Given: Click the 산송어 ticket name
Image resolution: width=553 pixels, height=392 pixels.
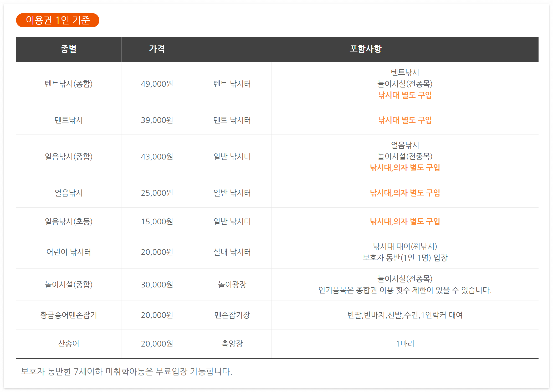Looking at the screenshot, I should click(68, 344).
